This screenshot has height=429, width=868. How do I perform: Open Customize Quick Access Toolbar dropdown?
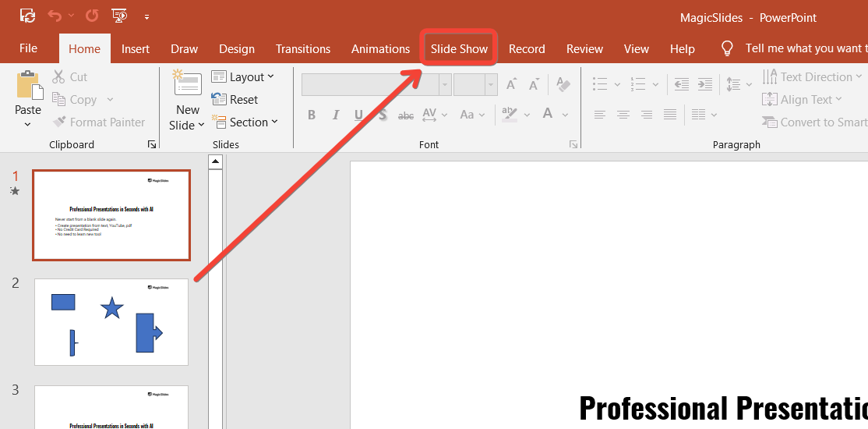coord(146,17)
